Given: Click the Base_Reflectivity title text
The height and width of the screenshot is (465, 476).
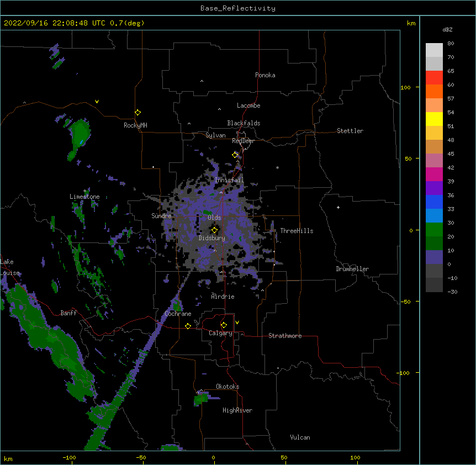Looking at the screenshot, I should click(x=238, y=8).
